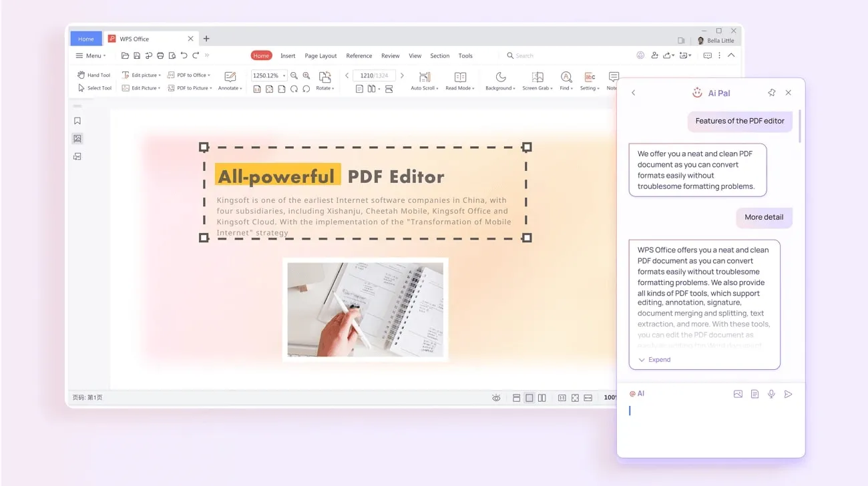Open the comments speech bubble icon

[707, 55]
